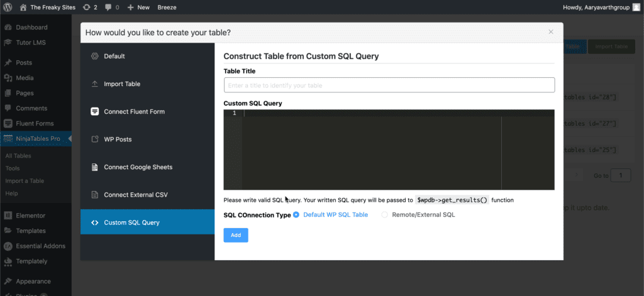644x296 pixels.
Task: Click the Templately cloud icon
Action: [8, 261]
